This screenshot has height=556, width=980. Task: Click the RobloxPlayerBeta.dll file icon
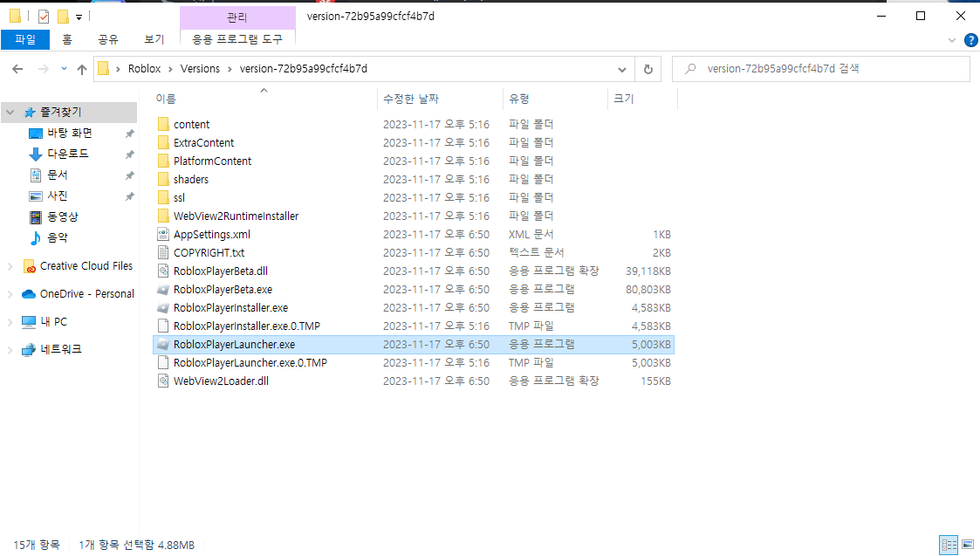(x=163, y=271)
